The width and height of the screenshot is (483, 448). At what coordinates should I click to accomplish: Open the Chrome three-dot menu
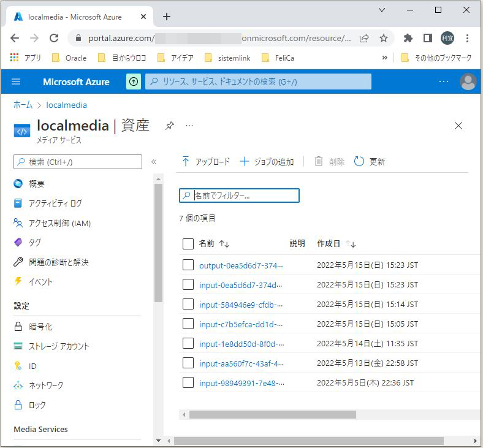click(467, 38)
